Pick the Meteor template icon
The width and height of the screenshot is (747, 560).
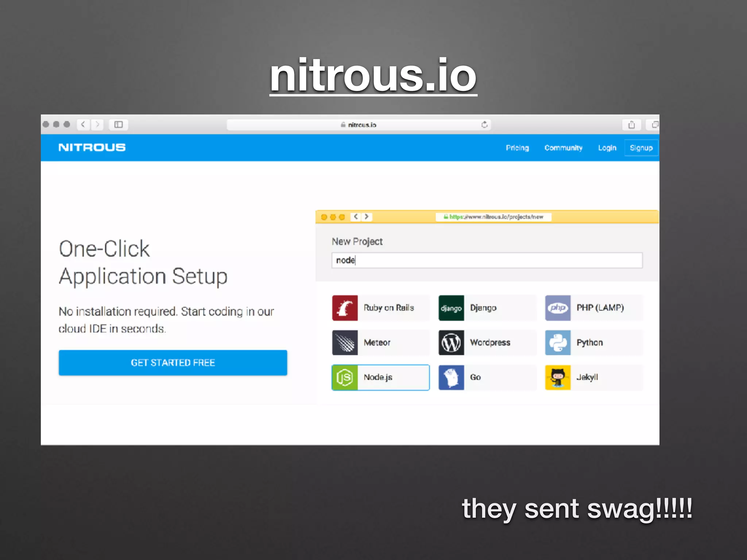(x=345, y=343)
